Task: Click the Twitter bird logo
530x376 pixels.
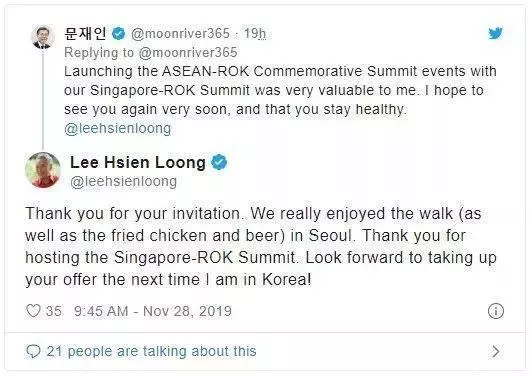Action: (496, 33)
